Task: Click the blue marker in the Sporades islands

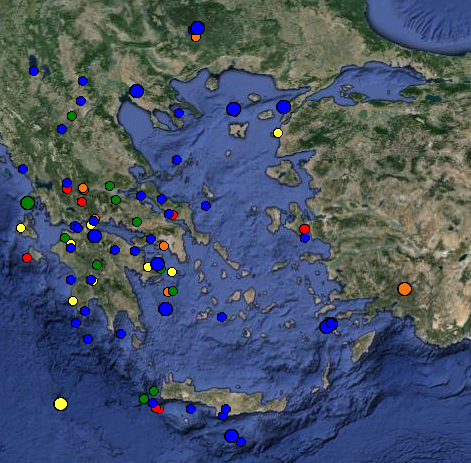Action: (177, 160)
